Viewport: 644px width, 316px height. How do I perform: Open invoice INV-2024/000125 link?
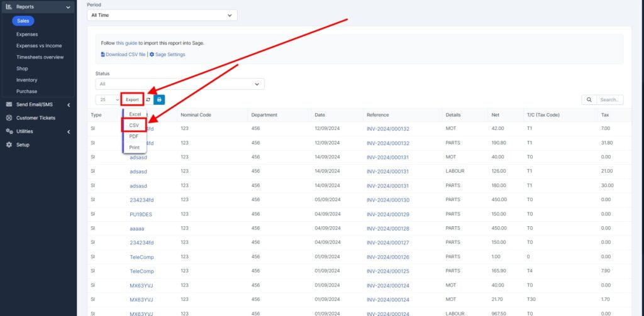[x=388, y=271]
